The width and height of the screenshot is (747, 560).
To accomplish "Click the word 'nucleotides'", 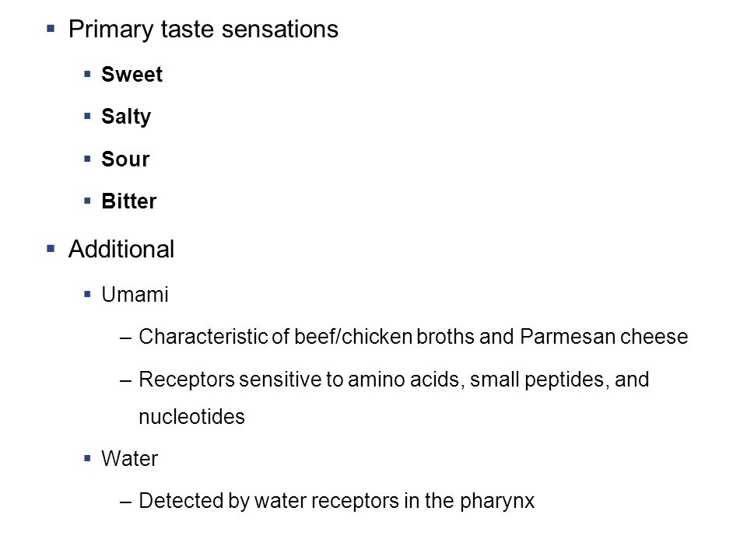I will tap(191, 417).
